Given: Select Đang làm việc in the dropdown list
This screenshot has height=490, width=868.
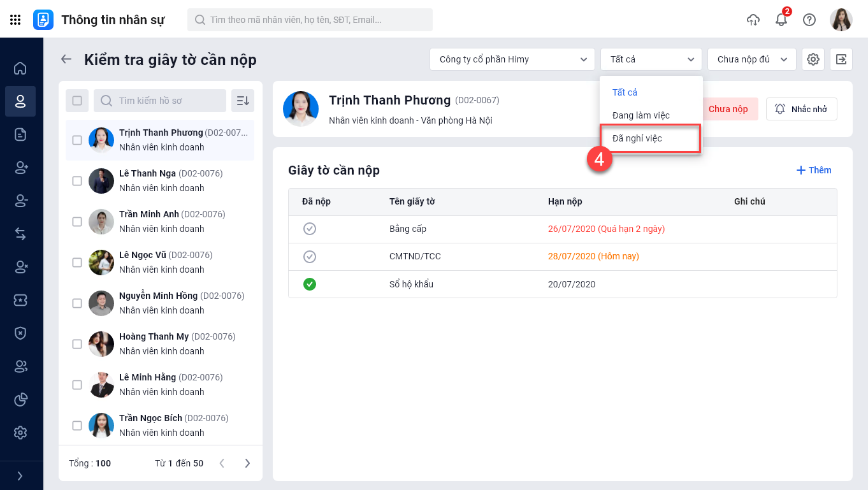Looking at the screenshot, I should 651,115.
